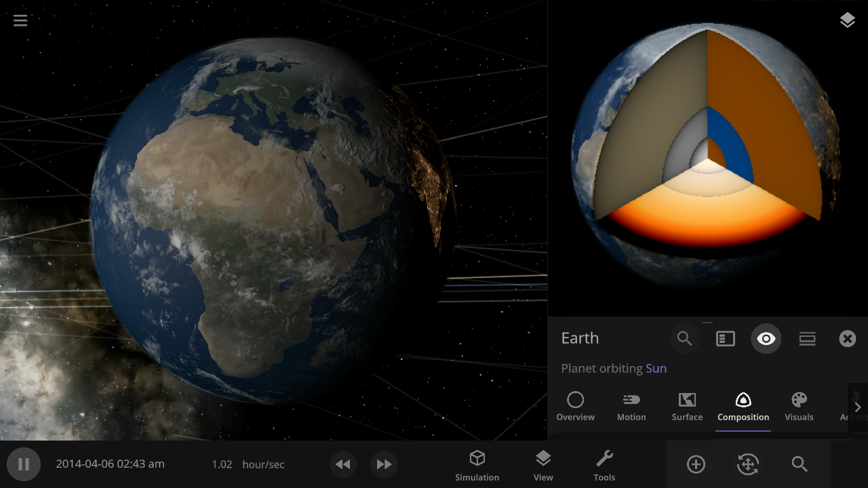The height and width of the screenshot is (488, 868).
Task: Open the Overview tab
Action: (575, 407)
